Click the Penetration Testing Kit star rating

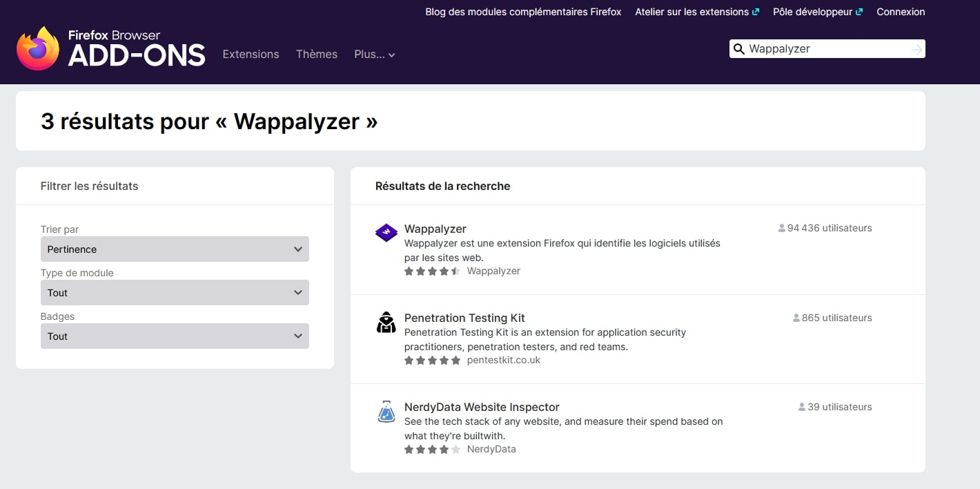tap(433, 361)
